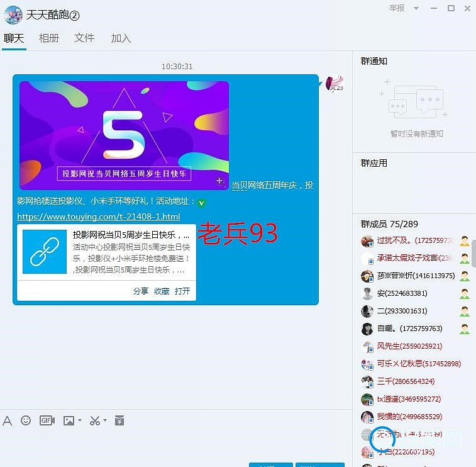
Task: Open the purple anniversary banner image
Action: [x=124, y=135]
